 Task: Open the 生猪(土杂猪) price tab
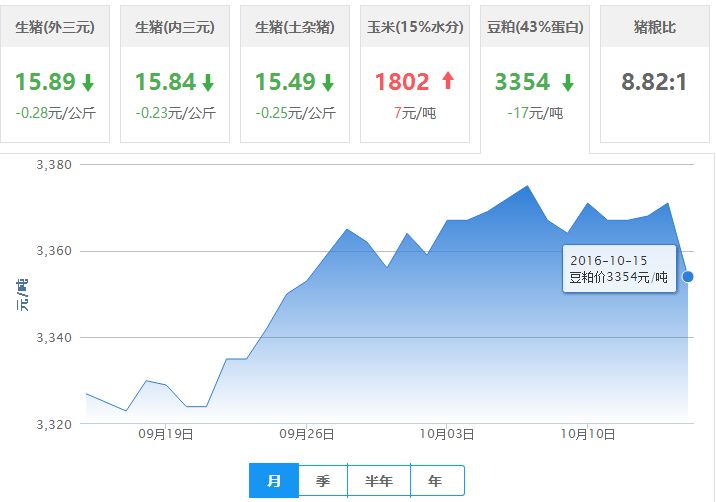295,74
